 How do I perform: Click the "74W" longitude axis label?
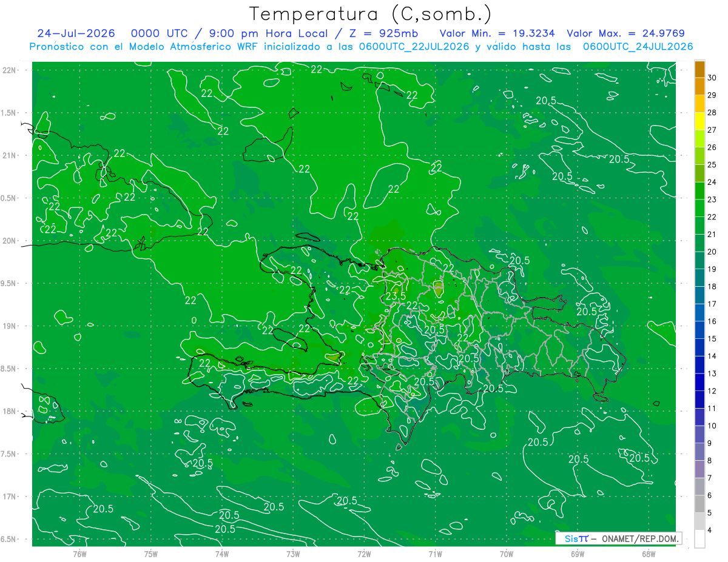[222, 554]
